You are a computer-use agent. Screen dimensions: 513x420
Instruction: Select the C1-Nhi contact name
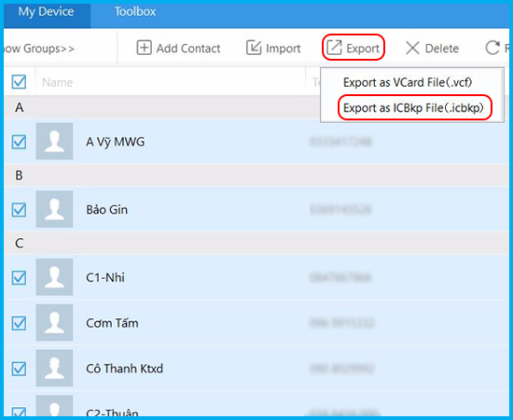[105, 277]
